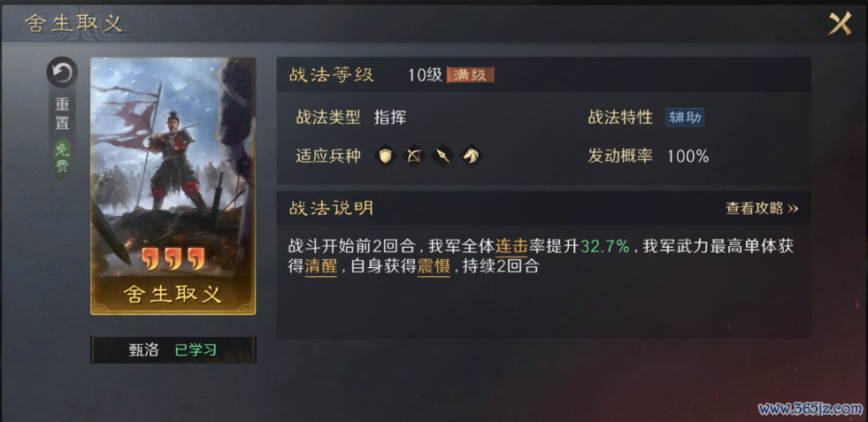This screenshot has width=868, height=422.
Task: Click the 32.7% green percentage value
Action: [x=605, y=246]
